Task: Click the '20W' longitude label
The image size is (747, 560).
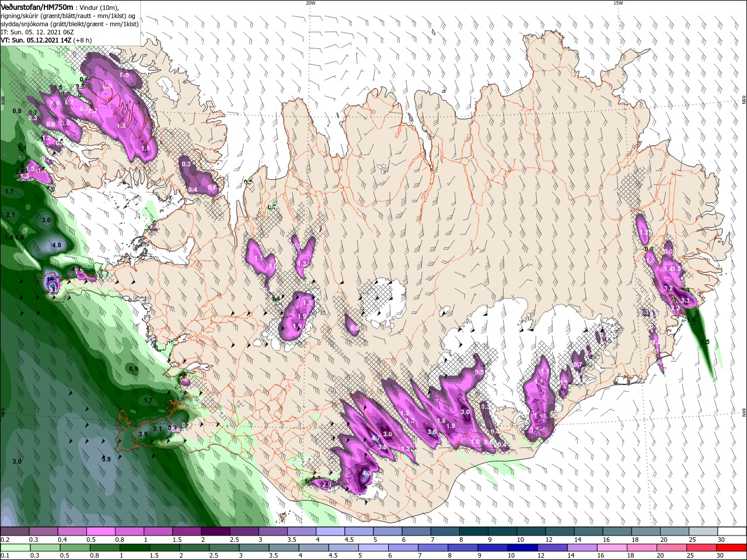Action: click(x=310, y=3)
